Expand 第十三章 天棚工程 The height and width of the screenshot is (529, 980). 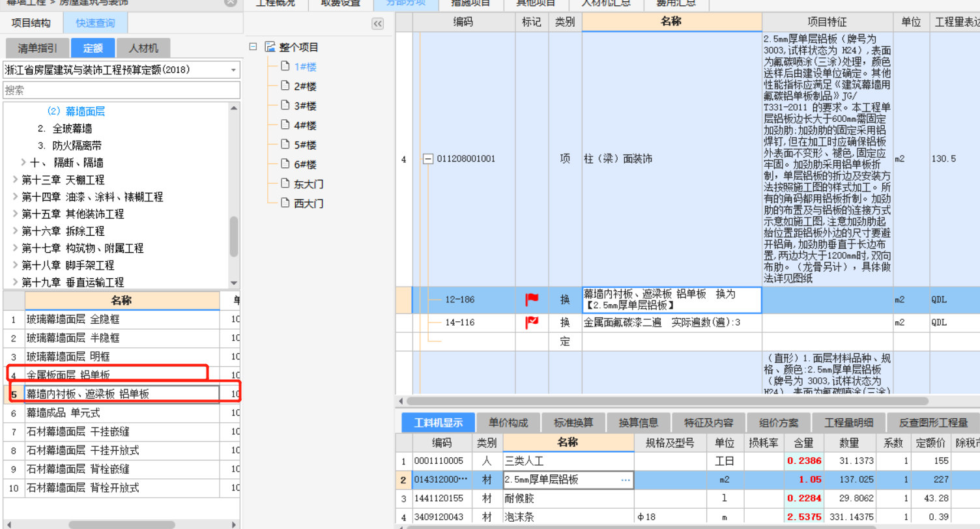16,179
